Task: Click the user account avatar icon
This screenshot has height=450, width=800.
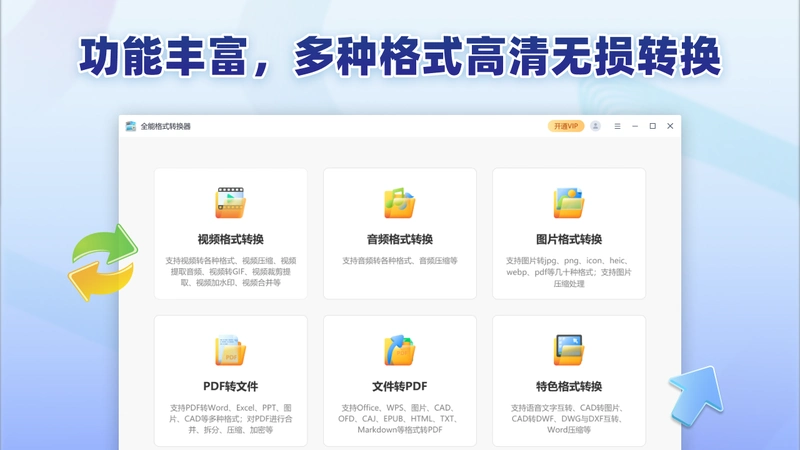Action: [595, 126]
